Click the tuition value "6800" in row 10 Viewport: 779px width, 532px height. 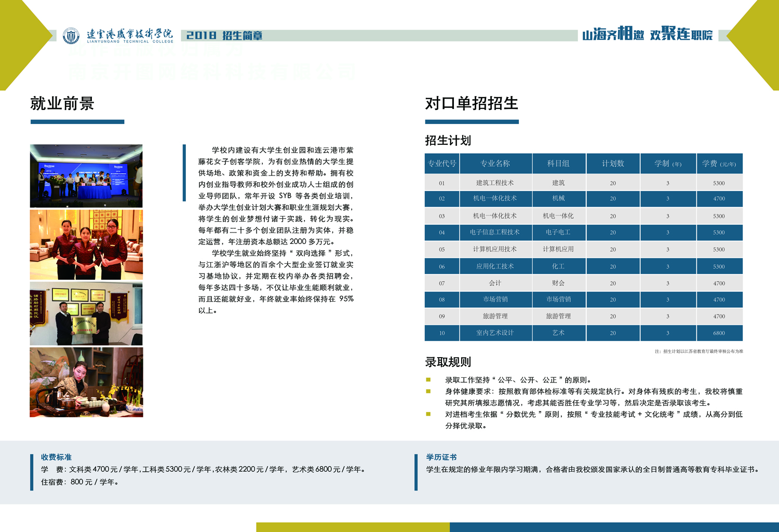coord(719,333)
